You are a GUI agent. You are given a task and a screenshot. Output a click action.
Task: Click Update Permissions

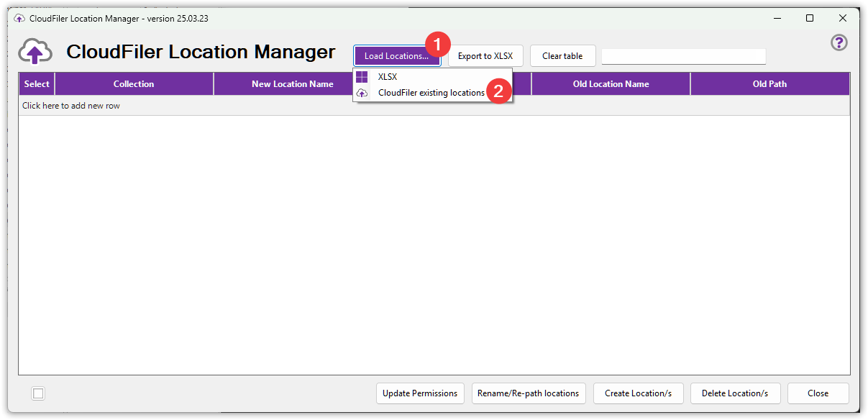[x=420, y=393]
